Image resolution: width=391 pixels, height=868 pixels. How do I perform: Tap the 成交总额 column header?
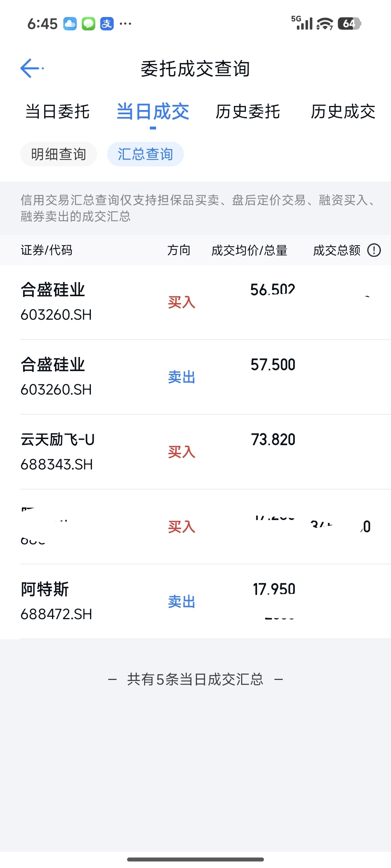click(x=337, y=250)
